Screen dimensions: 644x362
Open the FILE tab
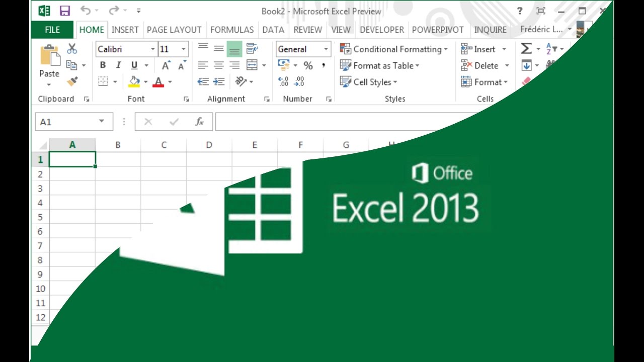coord(52,30)
